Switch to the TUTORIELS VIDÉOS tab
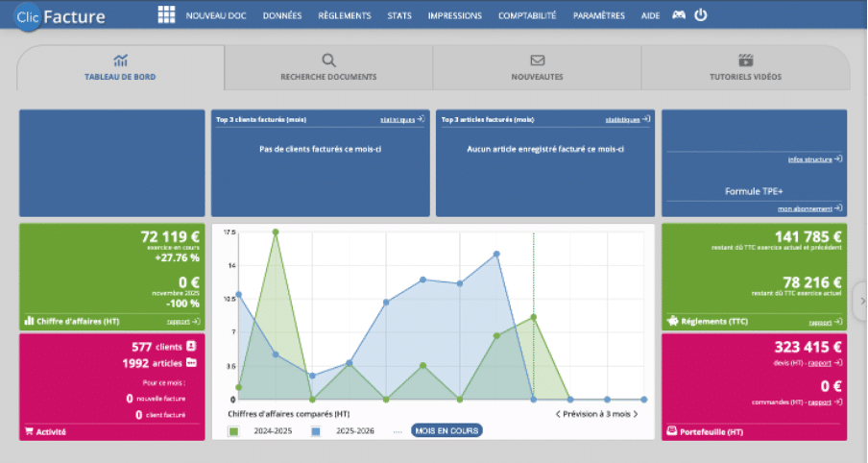 point(745,67)
